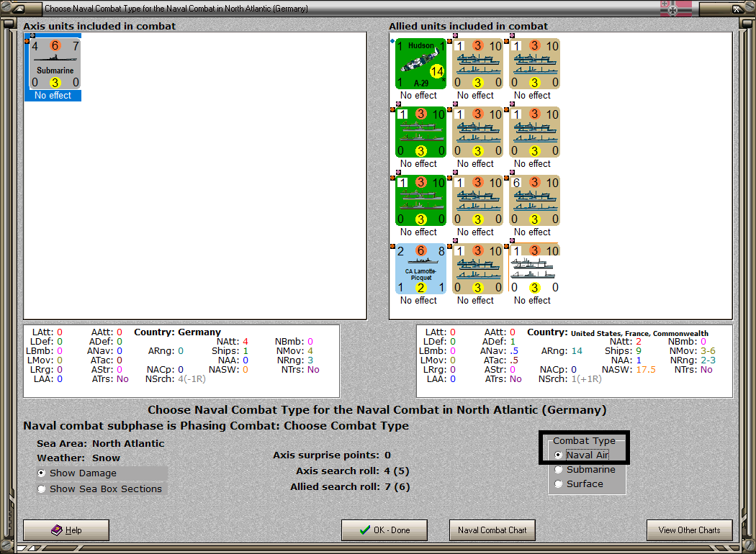Click the 'Weather: Snow' label
Image resolution: width=756 pixels, height=554 pixels.
[78, 458]
